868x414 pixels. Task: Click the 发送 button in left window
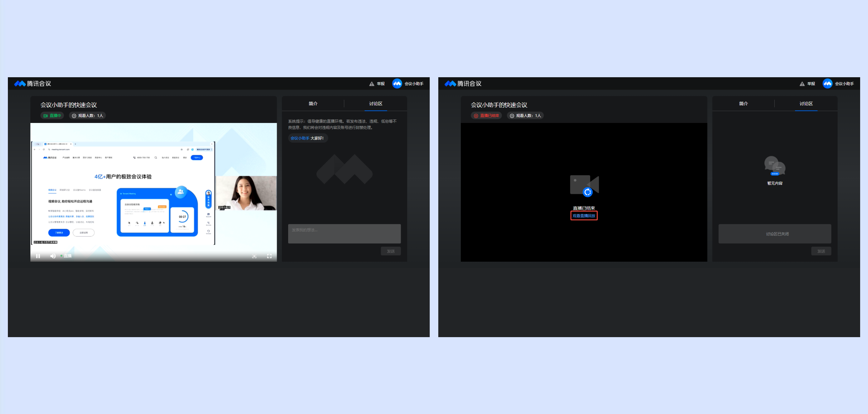391,251
